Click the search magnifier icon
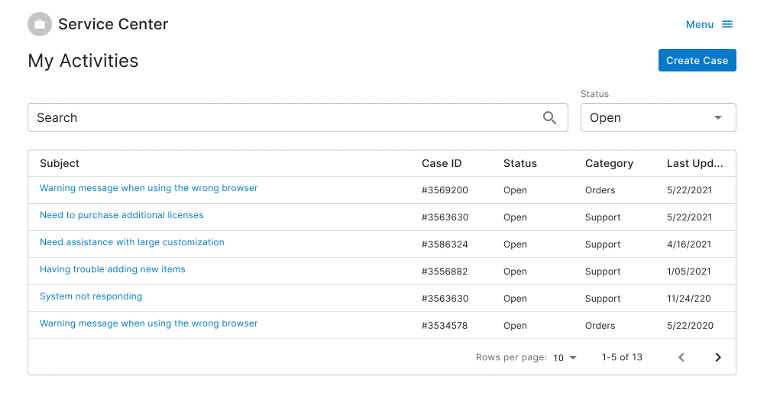This screenshot has width=760, height=405. (549, 118)
